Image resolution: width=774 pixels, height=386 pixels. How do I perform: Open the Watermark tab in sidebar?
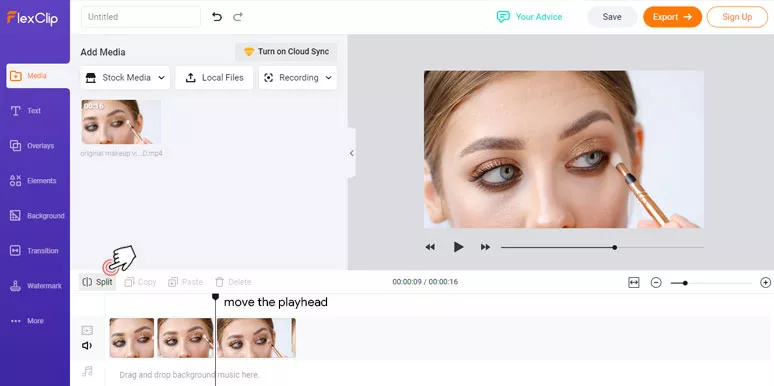(35, 286)
